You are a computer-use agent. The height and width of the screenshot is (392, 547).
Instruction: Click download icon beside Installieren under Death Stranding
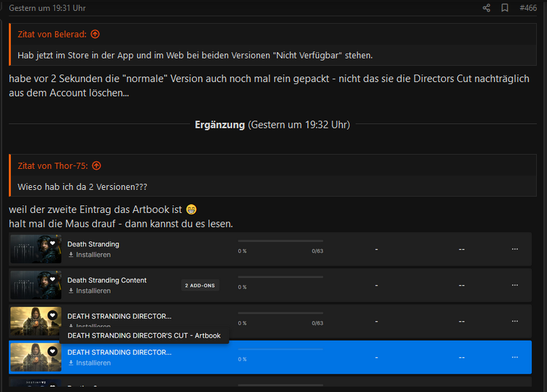coord(71,254)
